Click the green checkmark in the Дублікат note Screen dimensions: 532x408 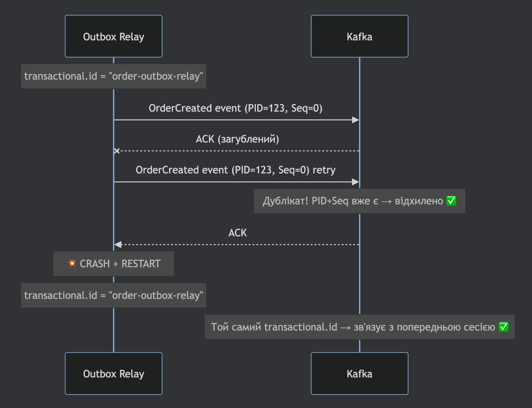point(451,201)
